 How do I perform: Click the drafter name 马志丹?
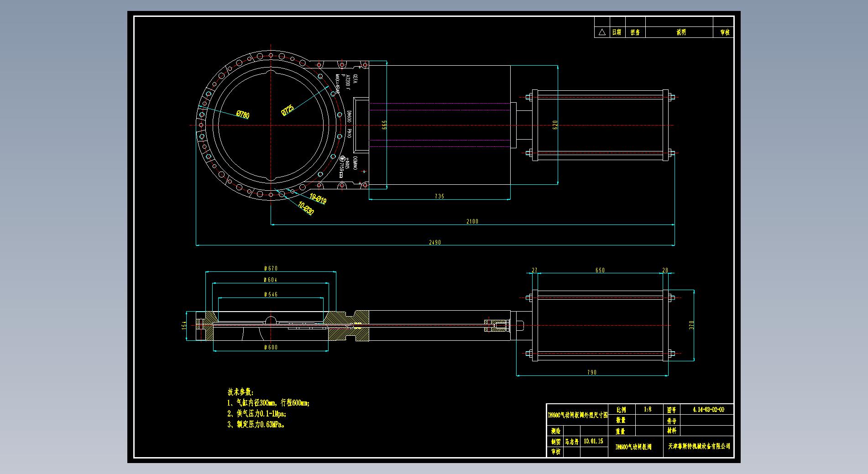571,442
